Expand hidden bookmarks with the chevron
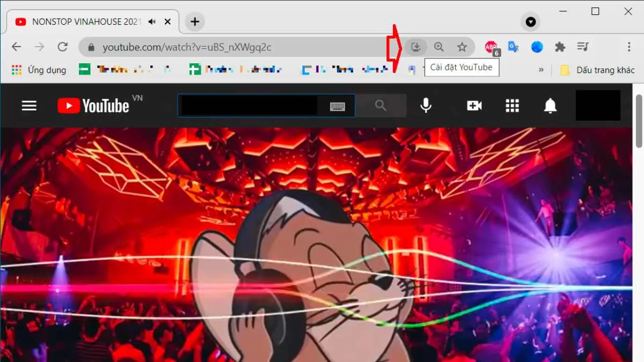 [x=540, y=70]
